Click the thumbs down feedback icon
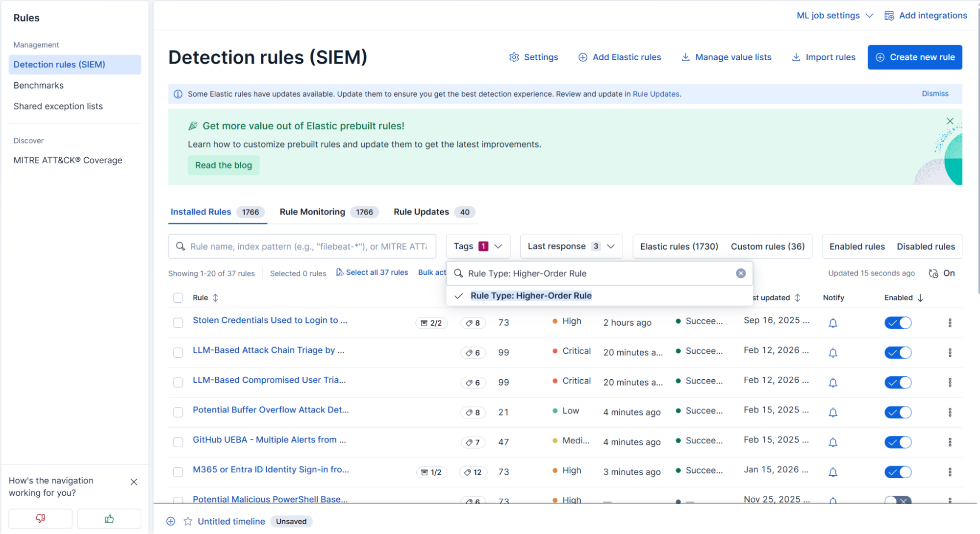This screenshot has height=534, width=980. (41, 519)
